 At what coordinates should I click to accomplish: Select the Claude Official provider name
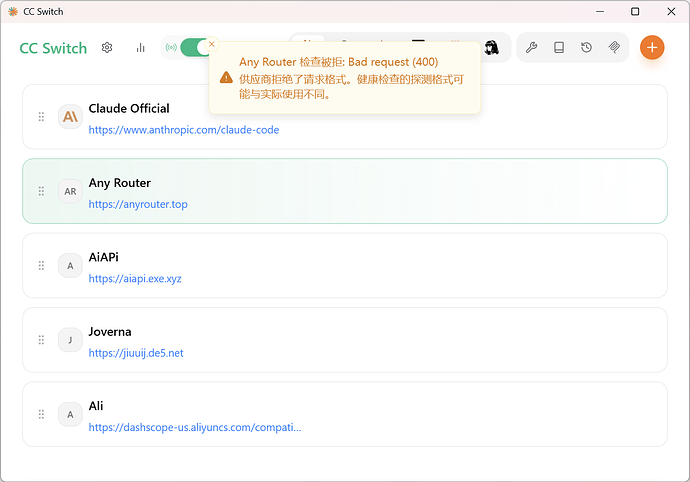coord(129,108)
